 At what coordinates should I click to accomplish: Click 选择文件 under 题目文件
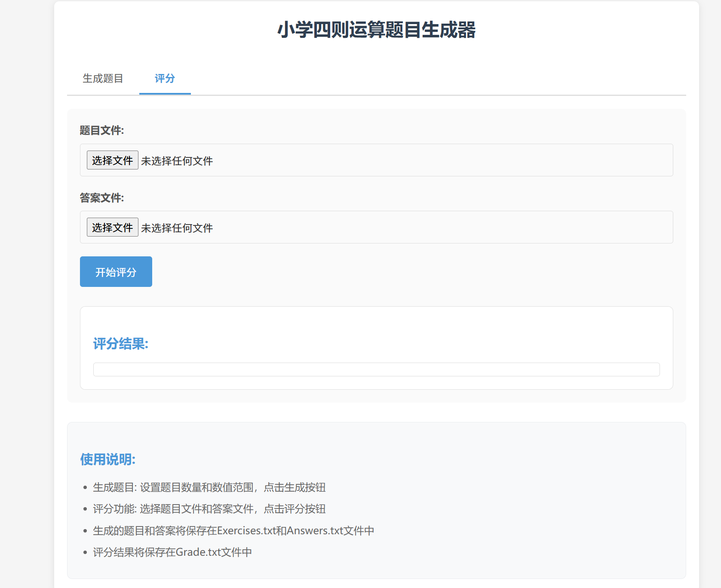coord(112,160)
